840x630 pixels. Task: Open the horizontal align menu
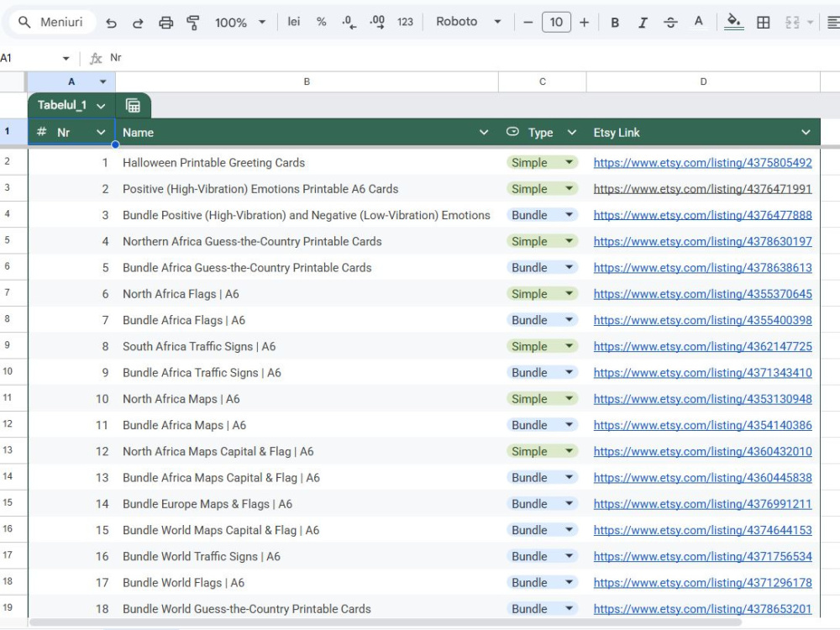click(x=833, y=23)
